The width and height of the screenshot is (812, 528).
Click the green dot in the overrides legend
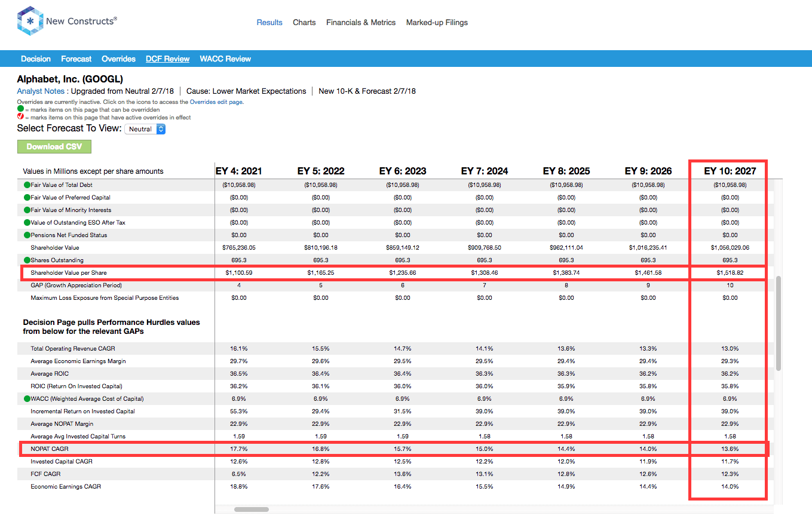[x=20, y=110]
